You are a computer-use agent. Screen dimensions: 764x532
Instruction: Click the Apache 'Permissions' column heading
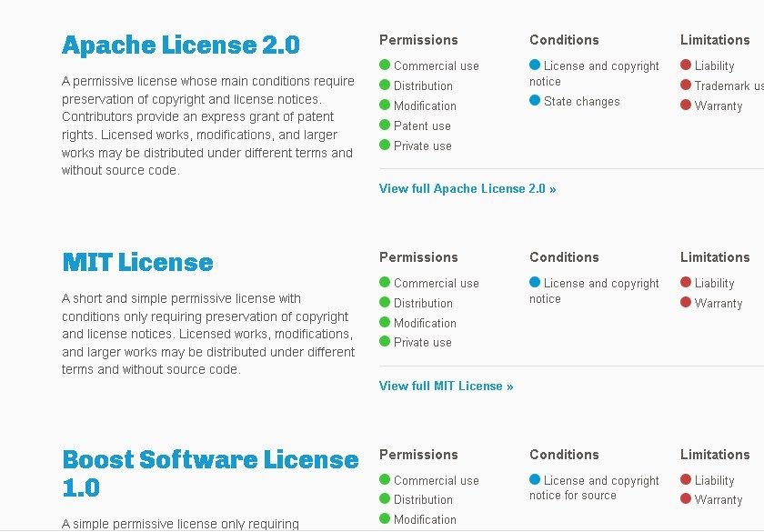point(418,40)
